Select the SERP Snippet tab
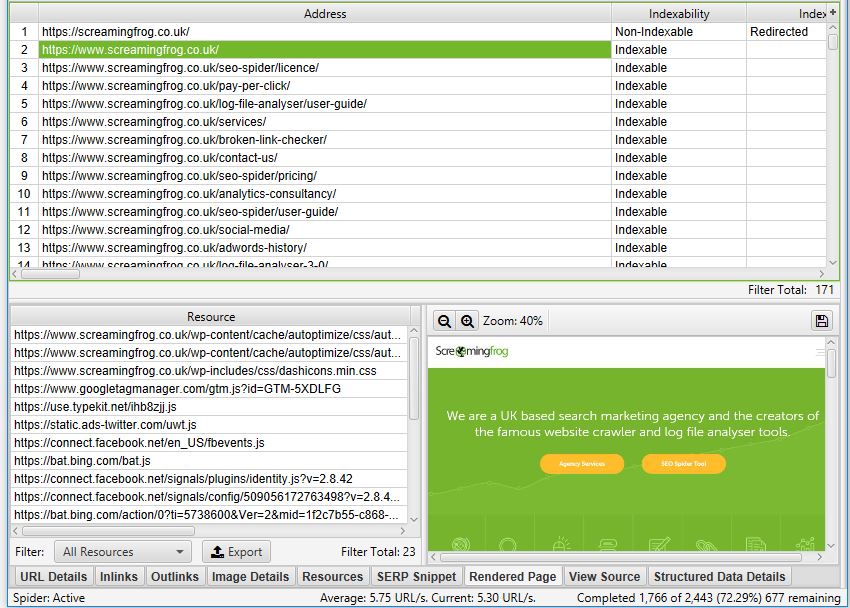Screen dimensions: 850x608 [x=416, y=577]
